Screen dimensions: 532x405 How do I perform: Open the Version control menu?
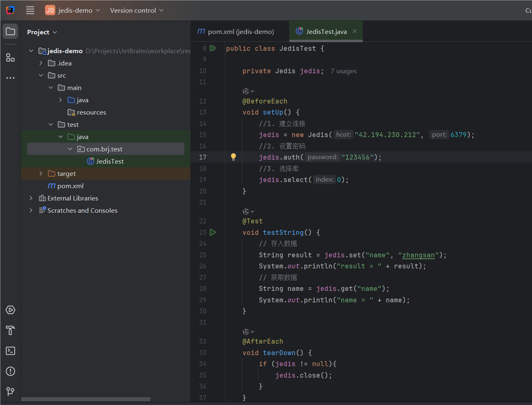pyautogui.click(x=136, y=10)
